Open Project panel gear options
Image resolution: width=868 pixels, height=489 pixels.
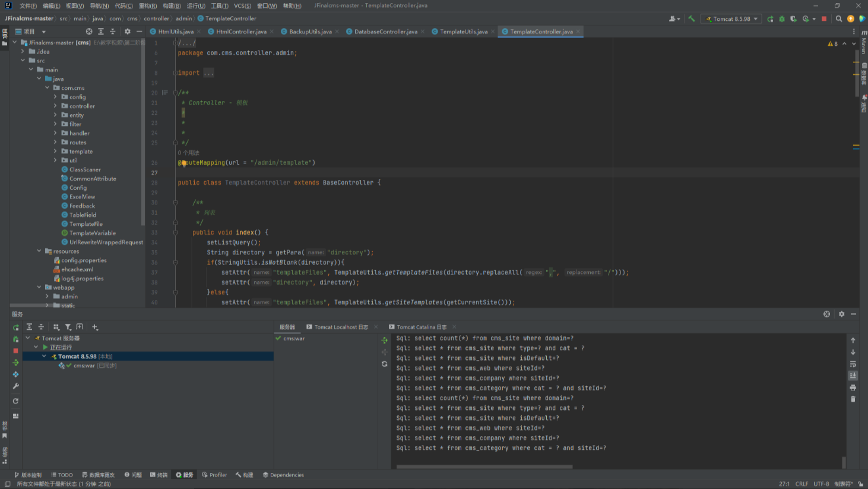[127, 31]
